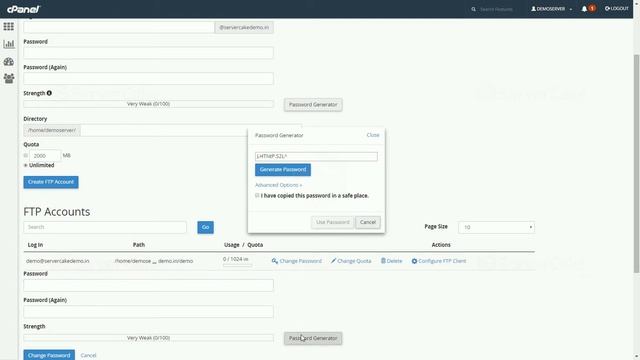The image size is (640, 360).
Task: Select the 2000 MB quota radio button
Action: pos(26,156)
